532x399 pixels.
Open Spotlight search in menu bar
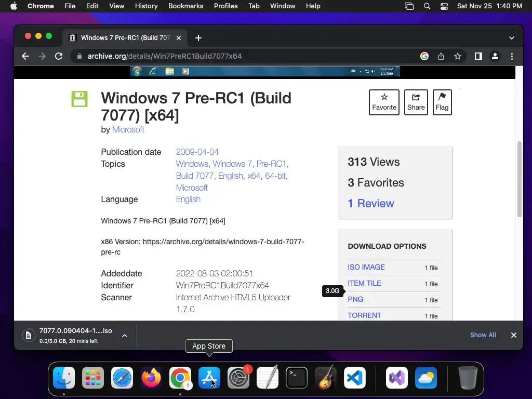427,6
